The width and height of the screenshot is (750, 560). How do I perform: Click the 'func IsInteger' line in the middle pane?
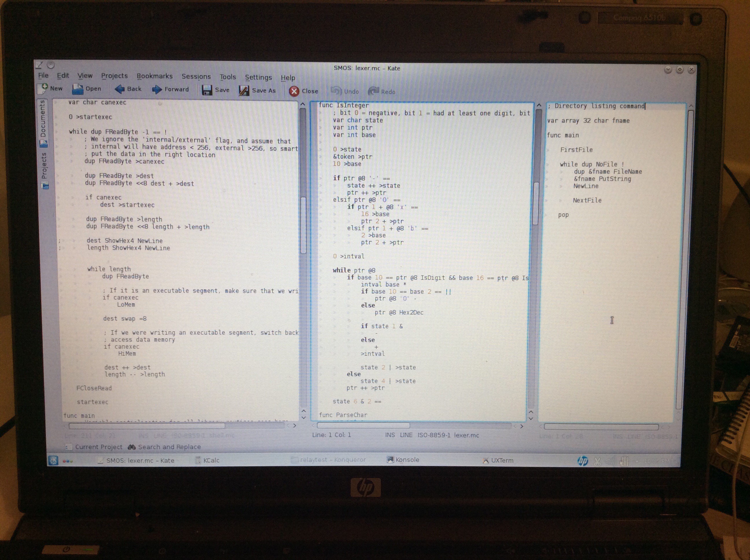click(343, 105)
